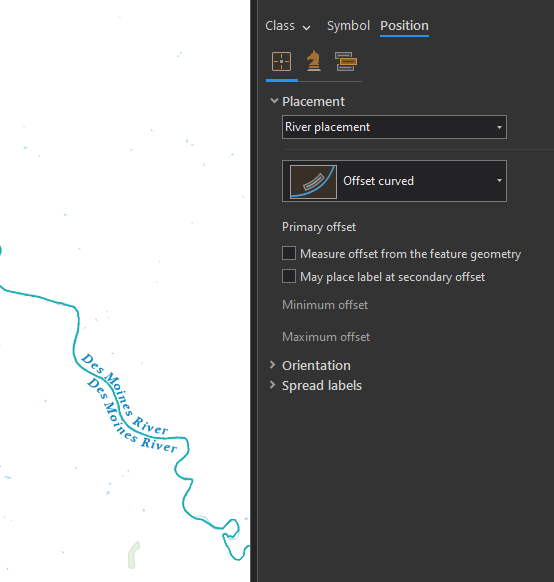
Task: Open the Position placement icon tab
Action: (x=281, y=62)
